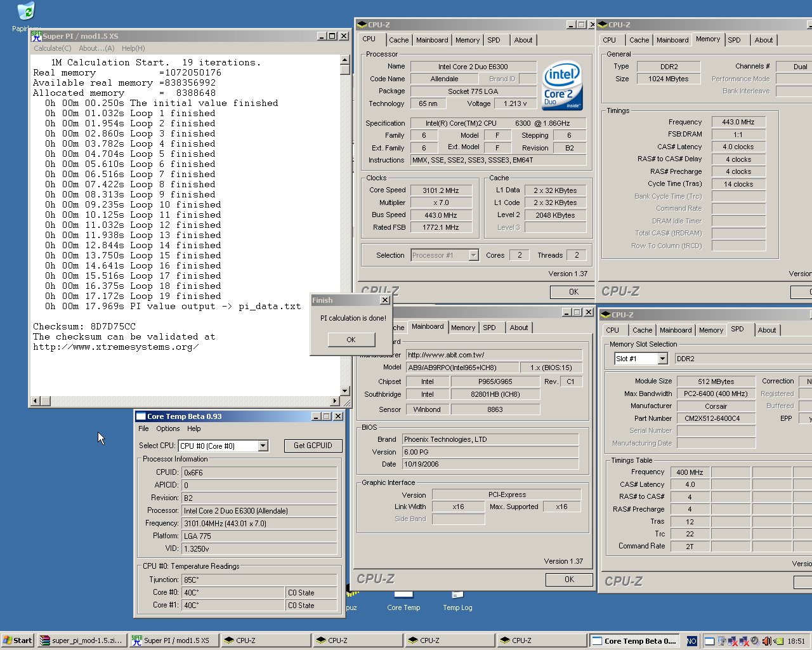This screenshot has height=650, width=812.
Task: Click the Checksum: 8D7D75CC line
Action: (x=84, y=327)
